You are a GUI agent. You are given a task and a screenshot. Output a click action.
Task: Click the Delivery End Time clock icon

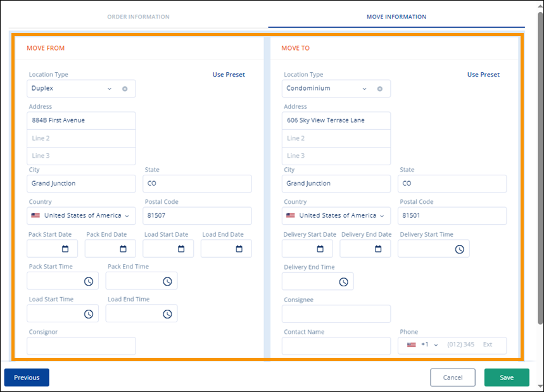[343, 282]
